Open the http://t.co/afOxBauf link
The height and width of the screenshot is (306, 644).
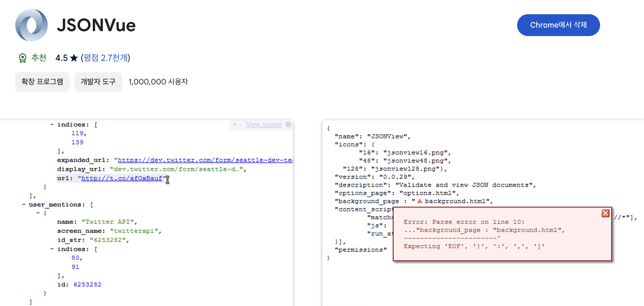tap(122, 178)
